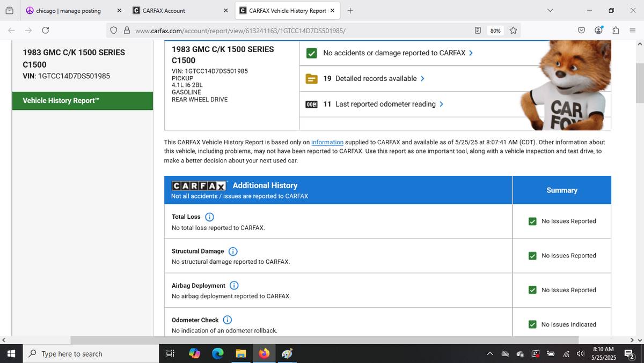Open the Pocket save icon
The image size is (644, 363).
tap(582, 31)
